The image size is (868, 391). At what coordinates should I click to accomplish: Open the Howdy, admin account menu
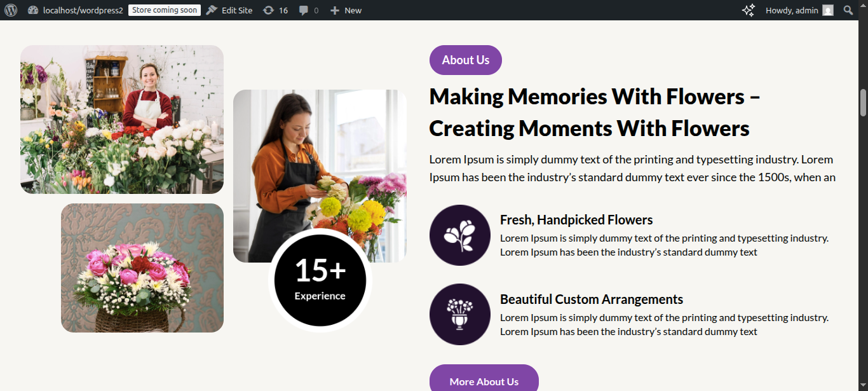tap(792, 10)
